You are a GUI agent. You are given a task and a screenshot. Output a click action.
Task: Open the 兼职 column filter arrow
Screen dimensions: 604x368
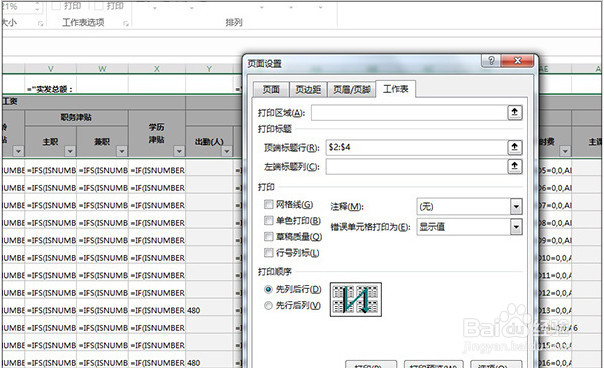[121, 151]
